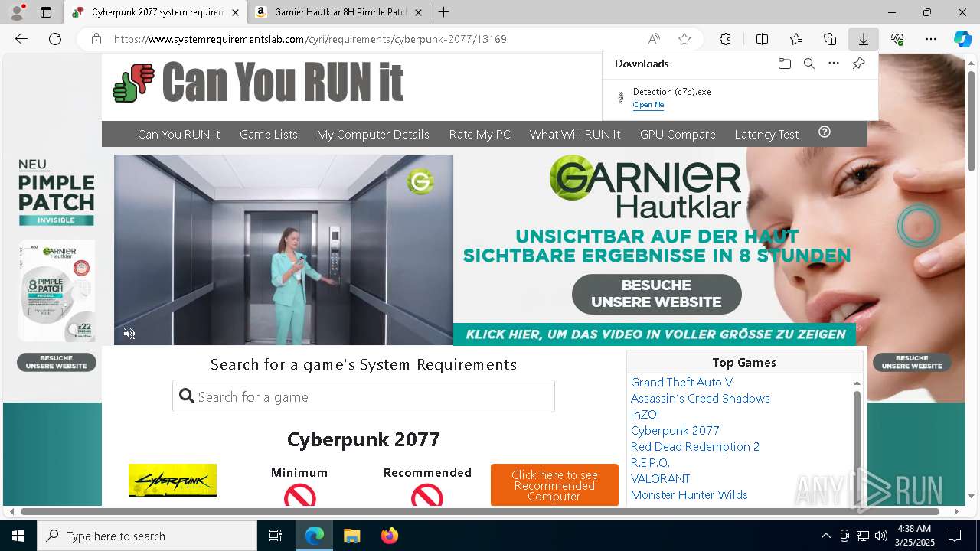The height and width of the screenshot is (551, 980).
Task: Open Edge Settings and more menu
Action: [x=931, y=39]
